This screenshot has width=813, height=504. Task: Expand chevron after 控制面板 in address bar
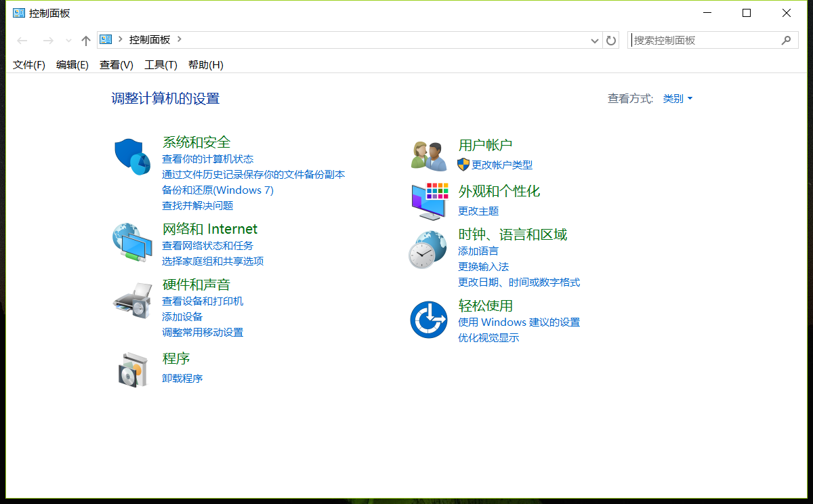point(180,39)
